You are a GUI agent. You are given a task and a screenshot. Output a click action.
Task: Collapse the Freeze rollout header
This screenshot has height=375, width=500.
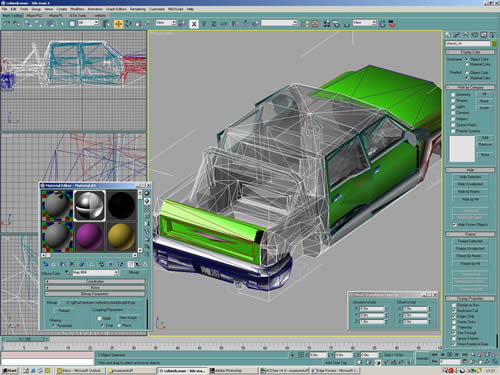point(470,234)
